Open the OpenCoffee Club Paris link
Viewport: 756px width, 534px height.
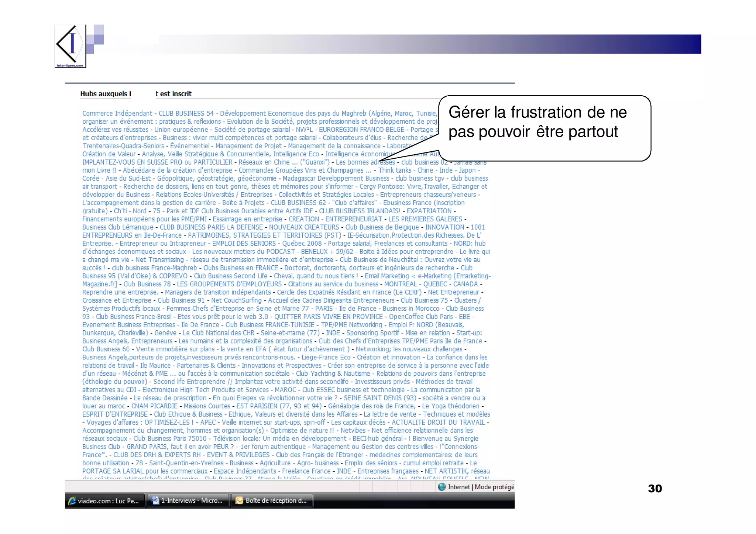point(420,316)
